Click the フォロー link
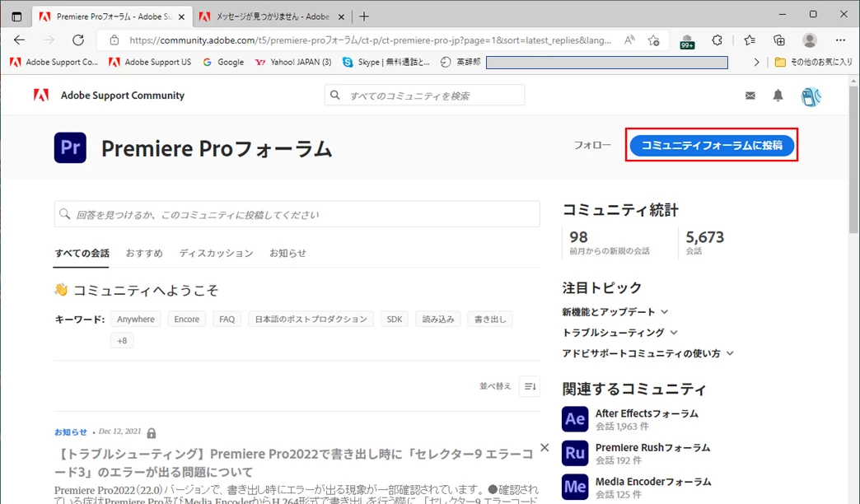The height and width of the screenshot is (504, 860). pos(592,145)
